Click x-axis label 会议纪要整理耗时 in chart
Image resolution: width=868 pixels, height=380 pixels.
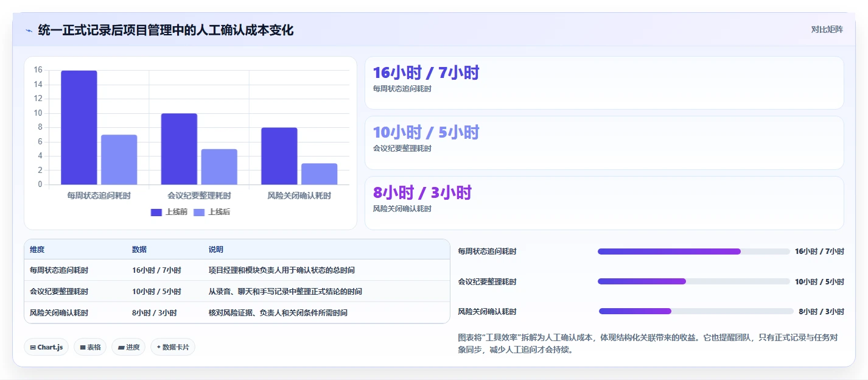(x=199, y=196)
